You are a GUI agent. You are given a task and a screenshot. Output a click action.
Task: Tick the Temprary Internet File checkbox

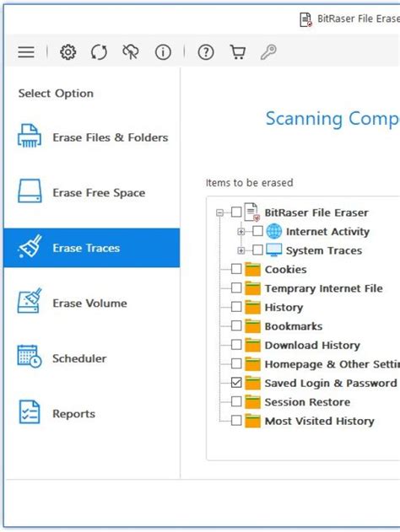coord(236,288)
